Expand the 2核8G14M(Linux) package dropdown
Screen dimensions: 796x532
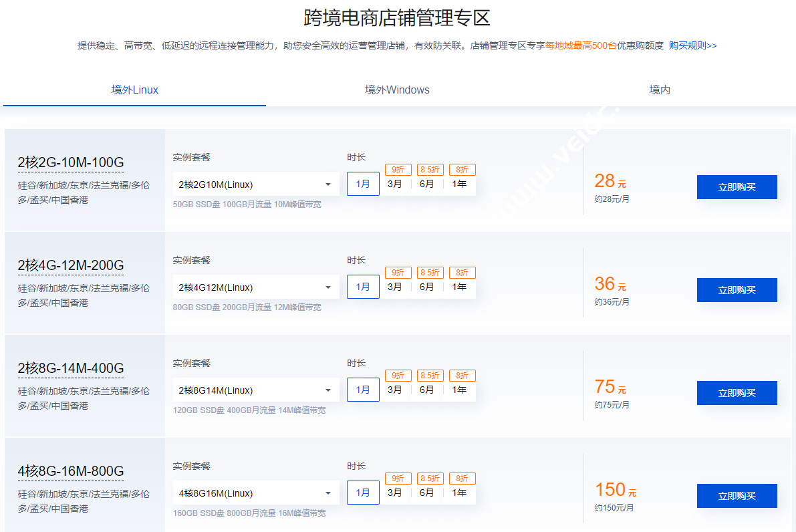(x=255, y=390)
